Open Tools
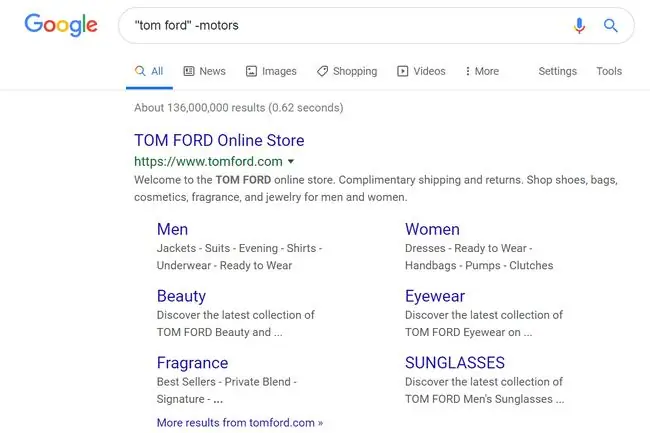This screenshot has height=433, width=650. (609, 71)
